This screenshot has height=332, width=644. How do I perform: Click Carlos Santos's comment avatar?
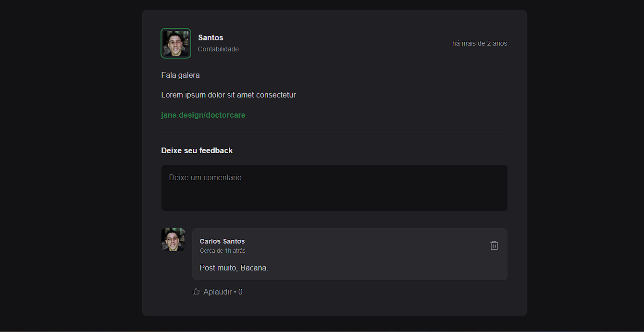tap(173, 240)
